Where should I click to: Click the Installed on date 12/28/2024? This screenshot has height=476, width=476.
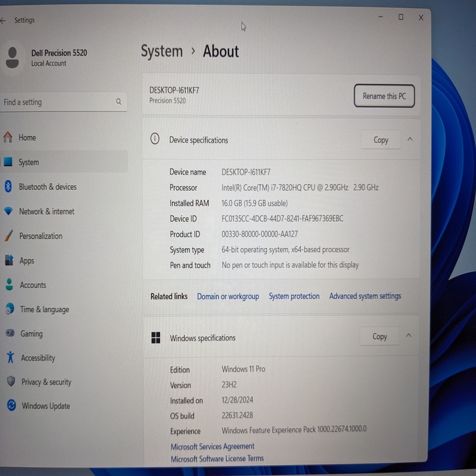[x=237, y=400]
